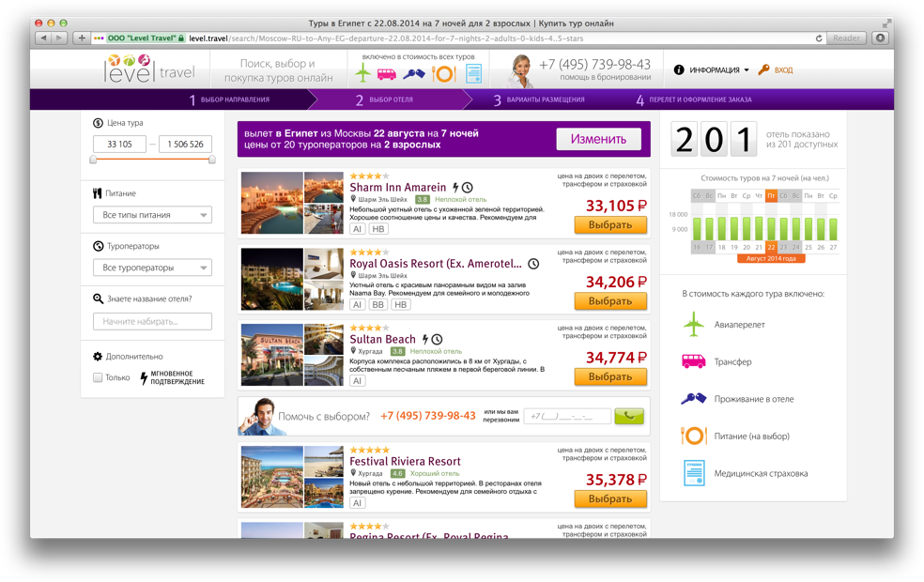Viewport: 924px width, 582px height.
Task: Click Выбрать for Royal Oasis Resort
Action: pos(610,301)
